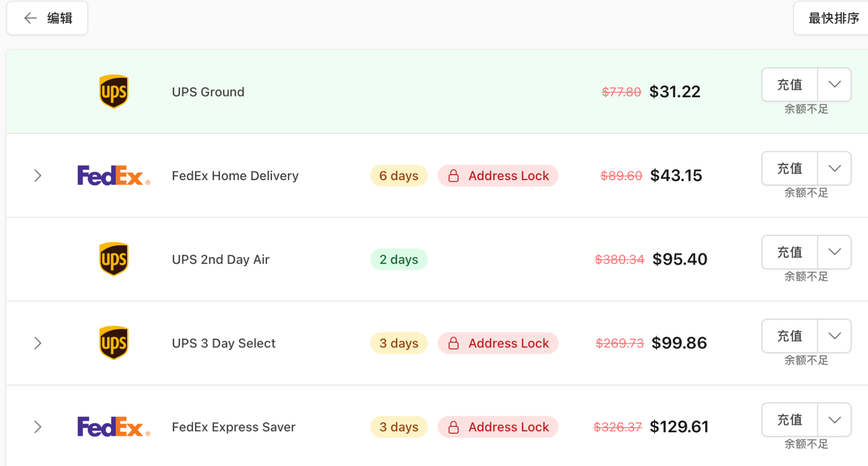Click the UPS logo in UPS Ground row
The image size is (868, 466).
(x=114, y=92)
